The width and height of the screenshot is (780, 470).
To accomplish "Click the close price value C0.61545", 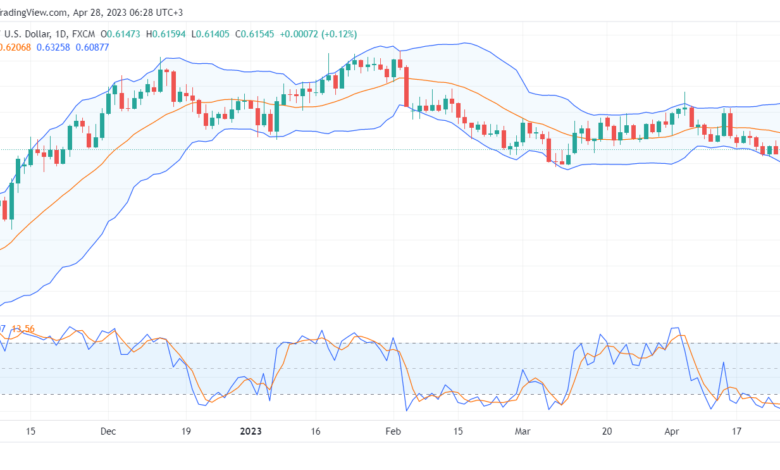I will 254,34.
